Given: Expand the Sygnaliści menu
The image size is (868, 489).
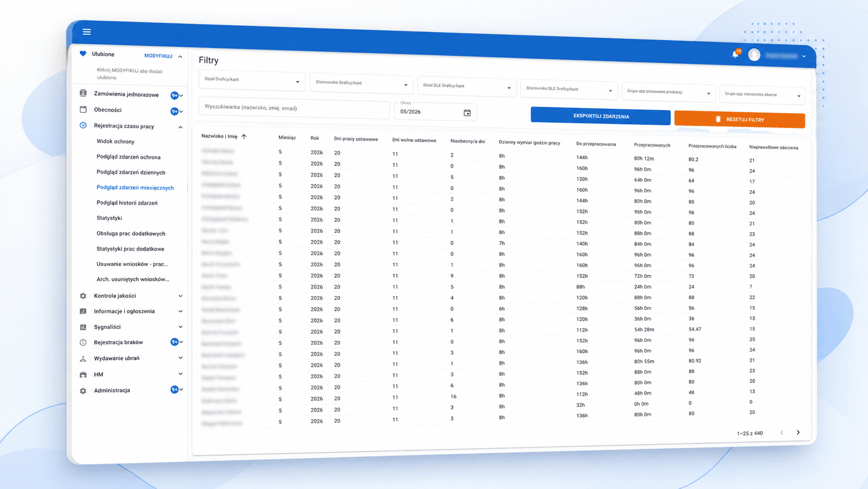Looking at the screenshot, I should [180, 327].
